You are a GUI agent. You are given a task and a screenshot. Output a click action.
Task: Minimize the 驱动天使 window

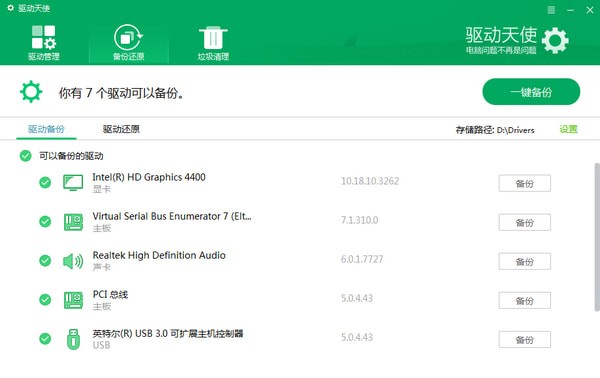click(x=570, y=10)
